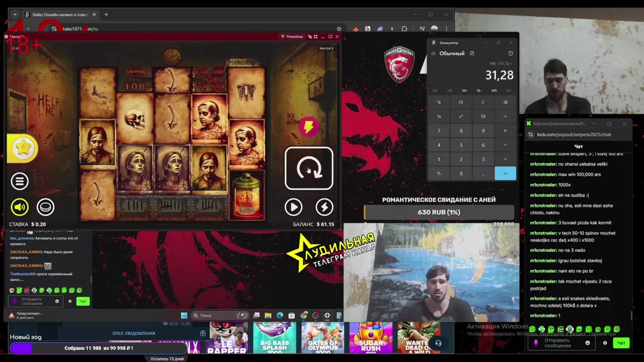Enable turbo spin with the lightning bolt circle
The image size is (644, 362).
coord(325,207)
